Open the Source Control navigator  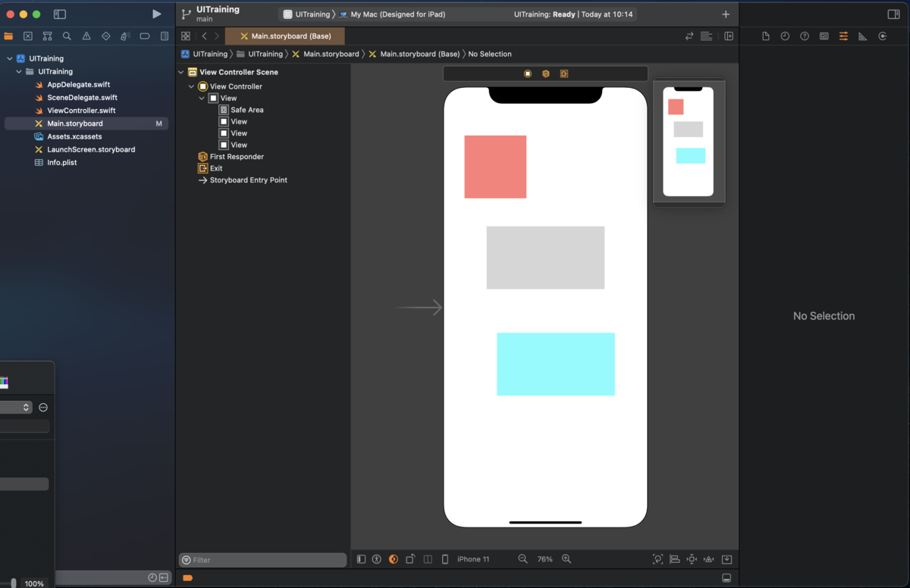coord(28,36)
